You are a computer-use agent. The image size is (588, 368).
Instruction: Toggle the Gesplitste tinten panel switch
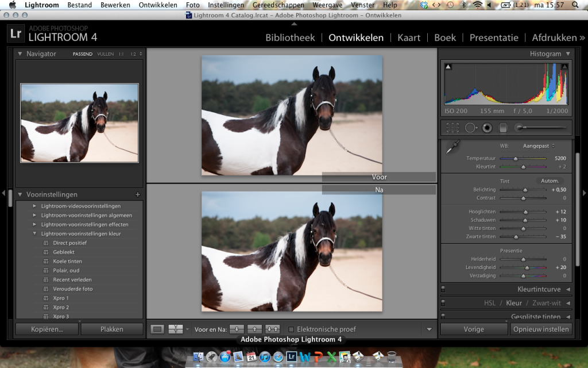443,316
